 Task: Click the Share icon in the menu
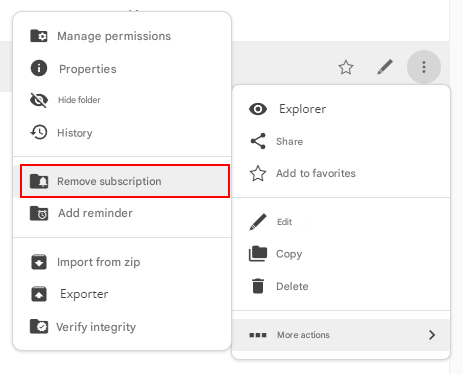click(x=258, y=141)
